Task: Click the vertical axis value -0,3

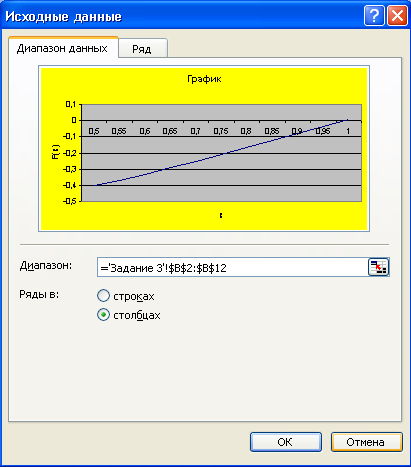Action: [69, 169]
